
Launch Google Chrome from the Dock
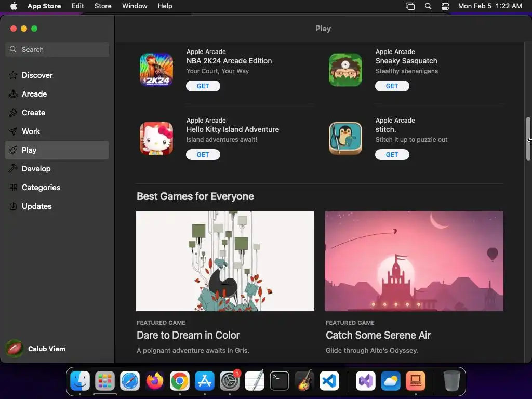[x=180, y=381]
